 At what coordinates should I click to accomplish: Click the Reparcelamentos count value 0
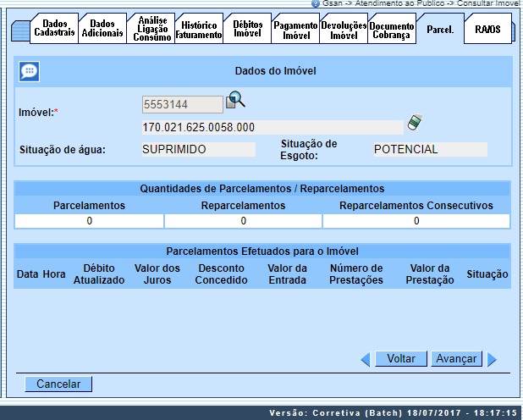click(243, 221)
